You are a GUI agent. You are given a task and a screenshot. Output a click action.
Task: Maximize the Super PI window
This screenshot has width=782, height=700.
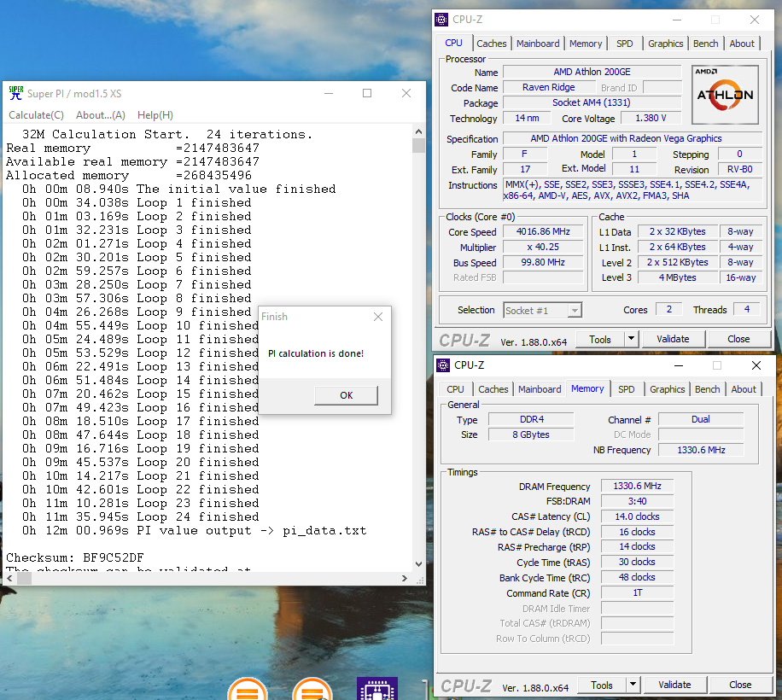click(x=367, y=93)
